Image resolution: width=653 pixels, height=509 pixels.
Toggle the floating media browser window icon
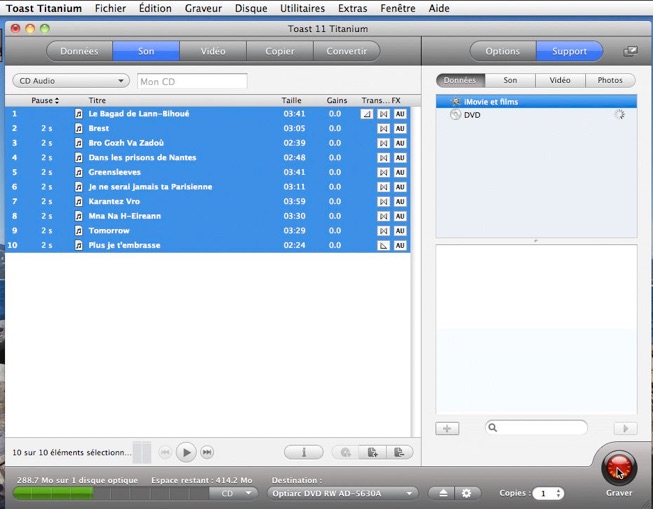click(x=630, y=51)
